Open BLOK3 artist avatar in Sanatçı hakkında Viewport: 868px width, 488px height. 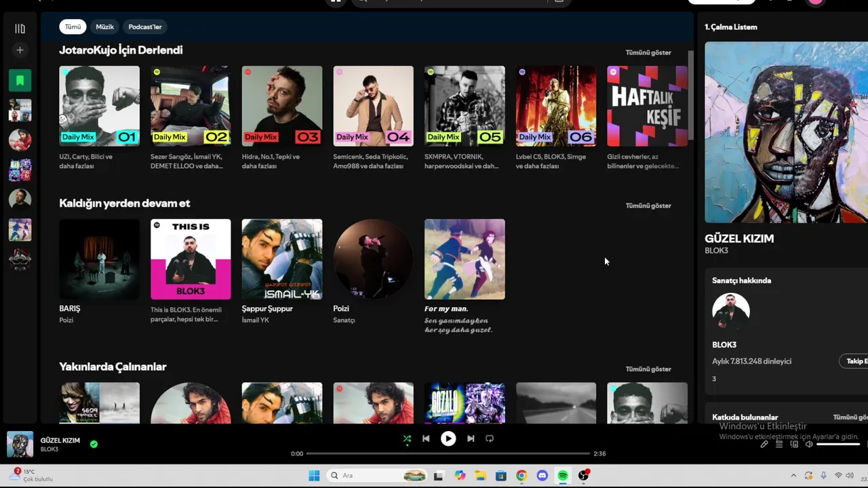pos(731,312)
